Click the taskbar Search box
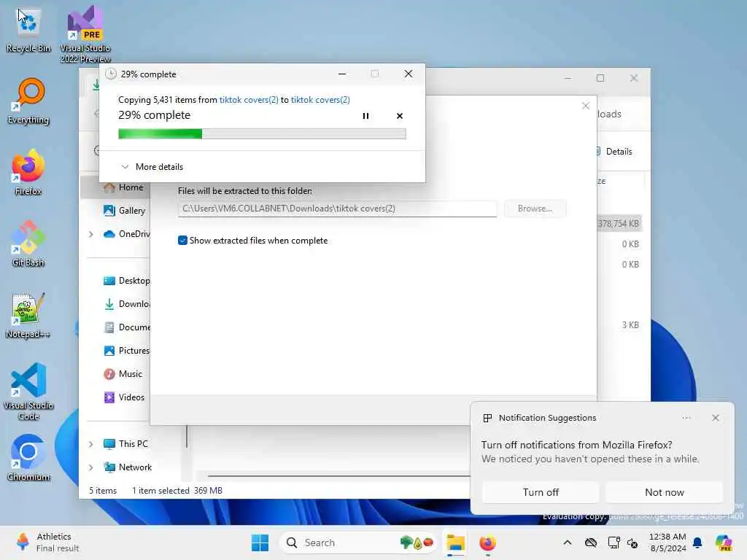 [358, 542]
